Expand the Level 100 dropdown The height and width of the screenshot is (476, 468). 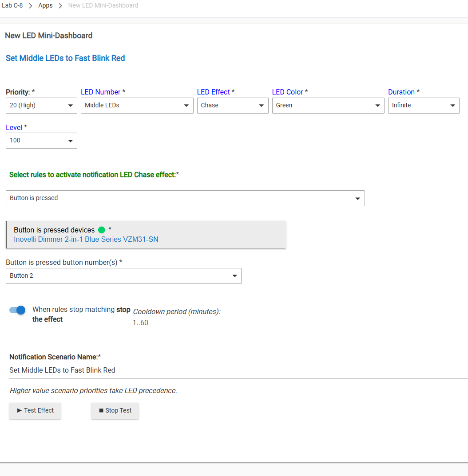tap(41, 141)
